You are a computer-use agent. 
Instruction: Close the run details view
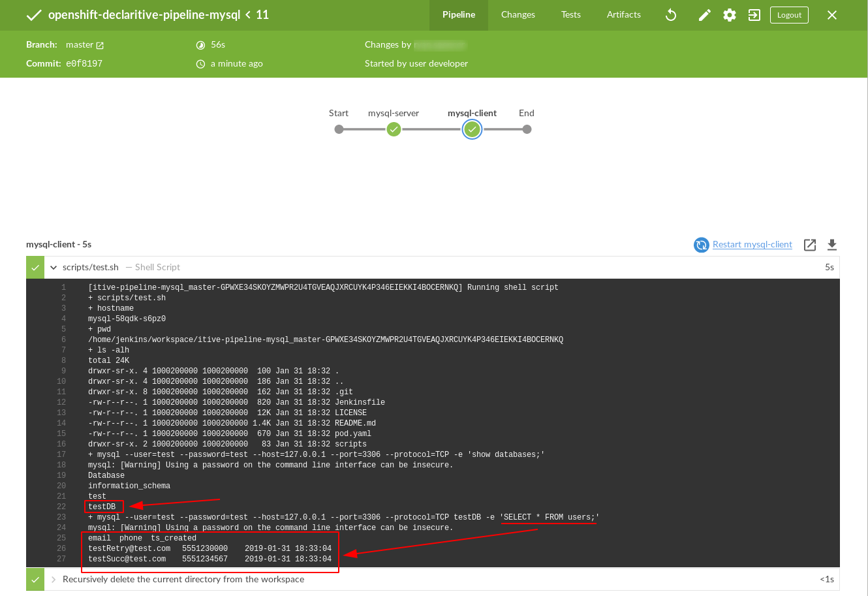pos(832,15)
